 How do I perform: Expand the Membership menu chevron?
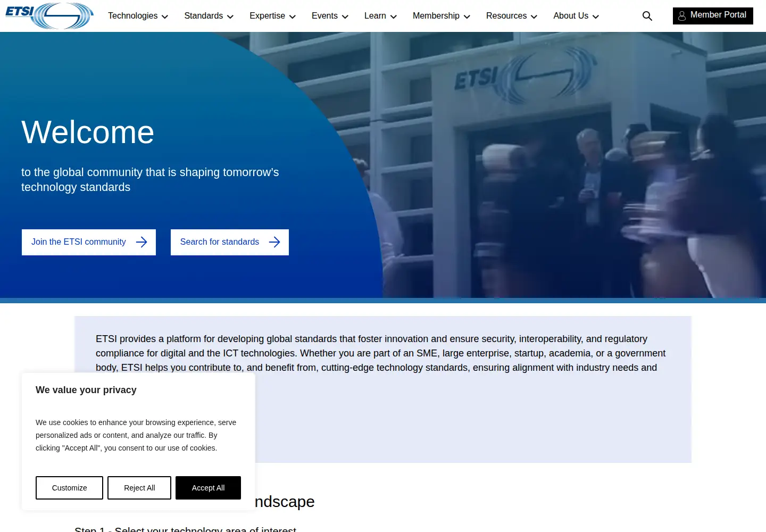tap(467, 16)
